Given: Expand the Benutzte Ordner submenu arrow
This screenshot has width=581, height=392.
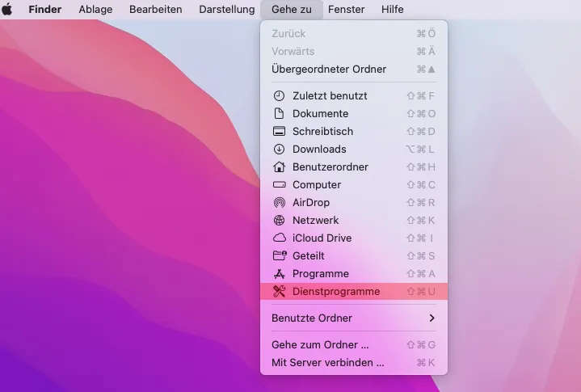Looking at the screenshot, I should [x=432, y=318].
